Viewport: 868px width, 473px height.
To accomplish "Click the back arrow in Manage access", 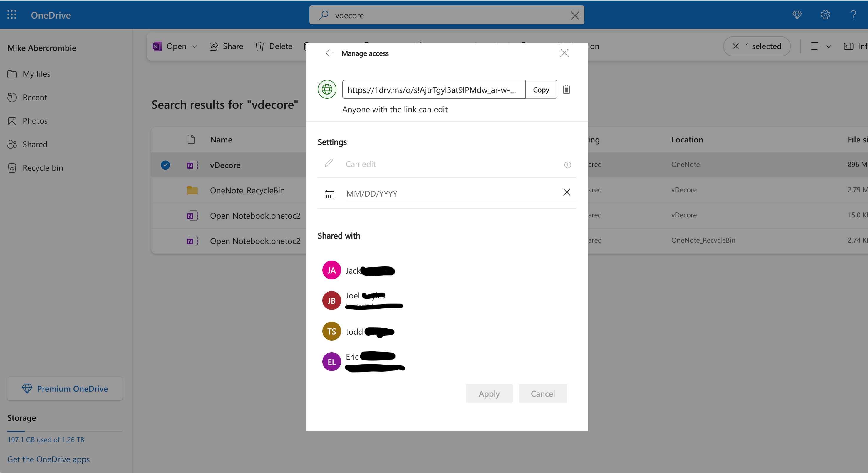I will point(329,53).
